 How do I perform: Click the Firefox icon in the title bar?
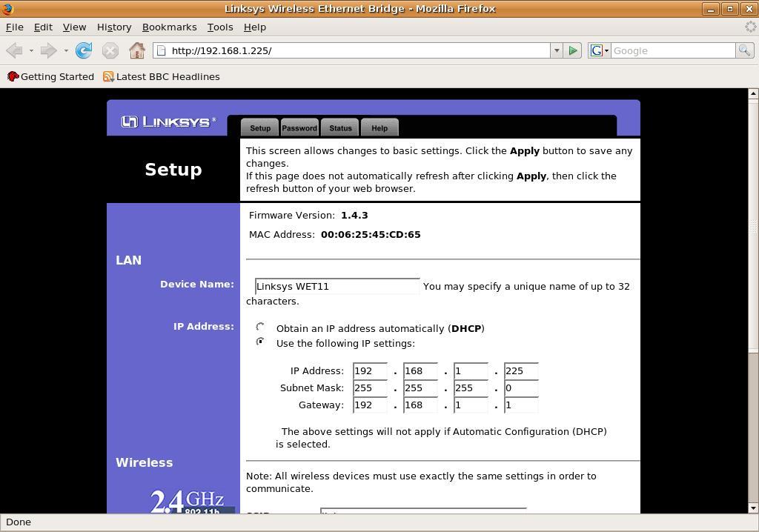(7, 8)
